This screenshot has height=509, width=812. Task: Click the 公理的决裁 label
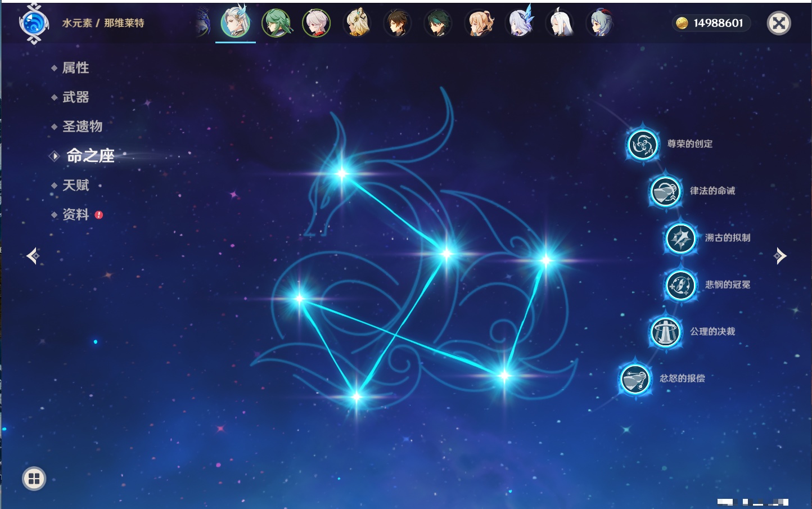(712, 331)
